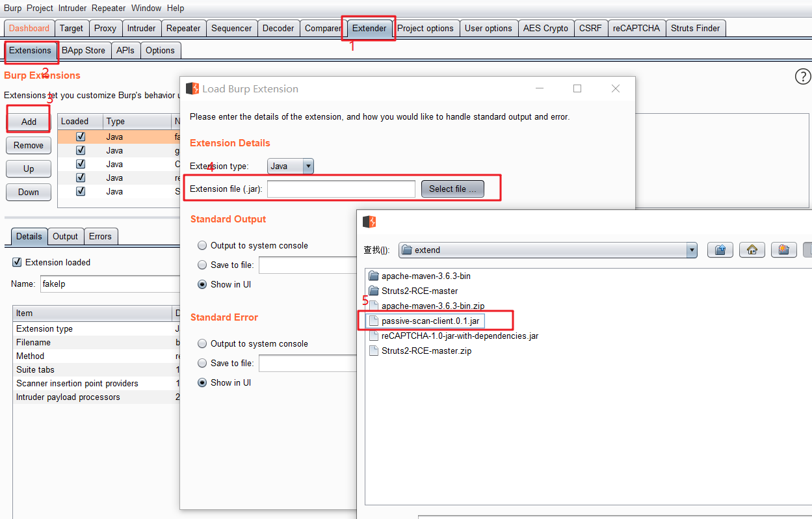Image resolution: width=812 pixels, height=519 pixels.
Task: Open the CSRF tab
Action: (x=591, y=28)
